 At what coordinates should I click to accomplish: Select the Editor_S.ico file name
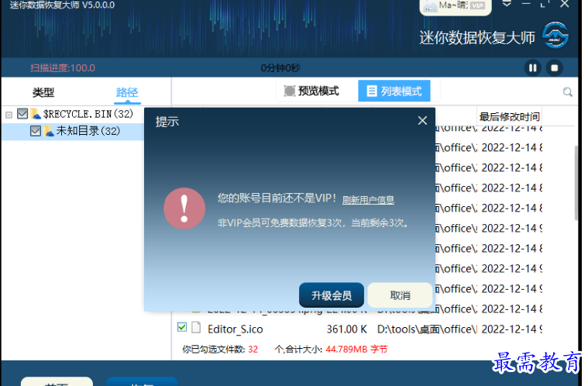(x=236, y=329)
